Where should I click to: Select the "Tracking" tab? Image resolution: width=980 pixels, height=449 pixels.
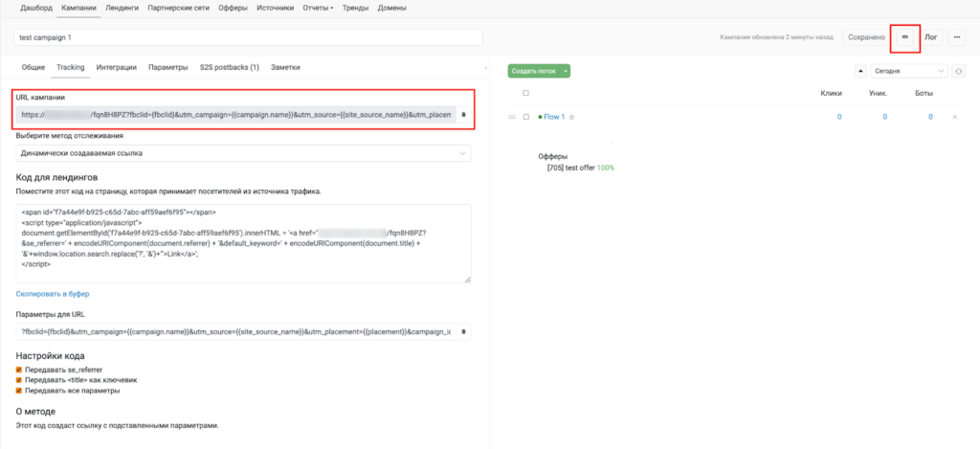(x=71, y=68)
